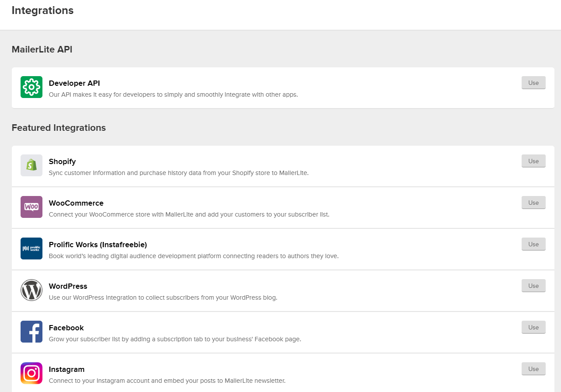Image resolution: width=561 pixels, height=392 pixels.
Task: Click Use button for WordPress
Action: (533, 286)
